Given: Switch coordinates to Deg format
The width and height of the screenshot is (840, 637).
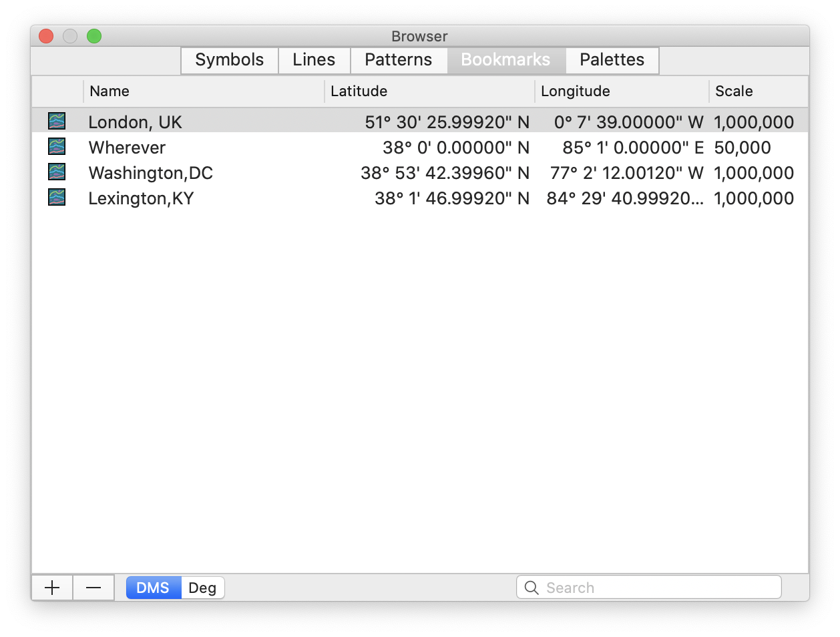Looking at the screenshot, I should [x=202, y=588].
